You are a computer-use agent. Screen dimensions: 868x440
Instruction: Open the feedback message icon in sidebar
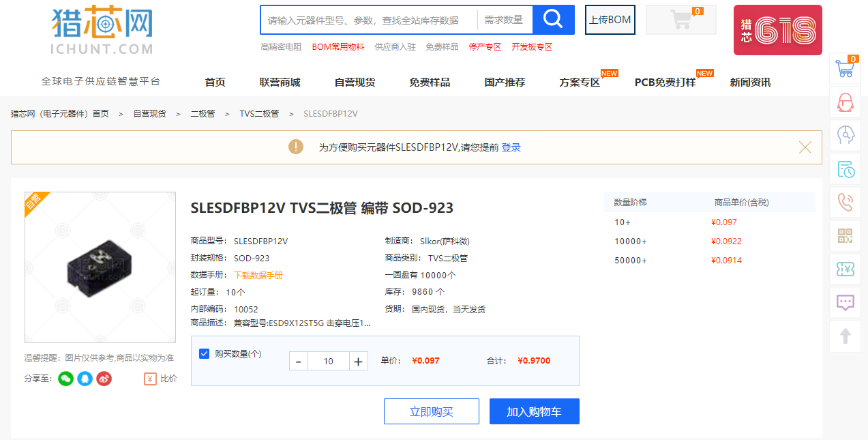845,302
